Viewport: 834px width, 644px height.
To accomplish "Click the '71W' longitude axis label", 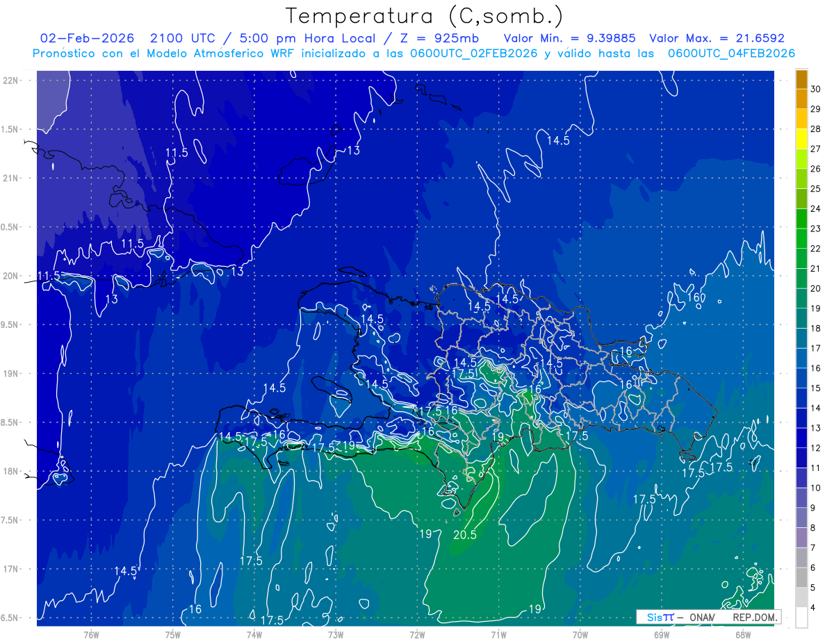I will point(498,635).
